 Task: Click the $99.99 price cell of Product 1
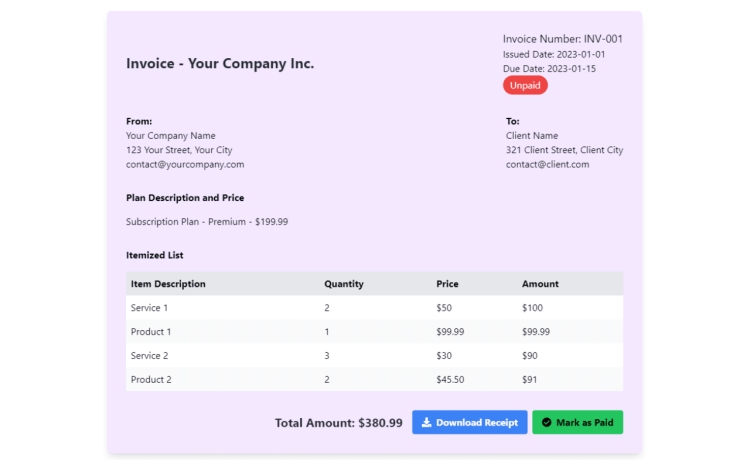pyautogui.click(x=450, y=332)
